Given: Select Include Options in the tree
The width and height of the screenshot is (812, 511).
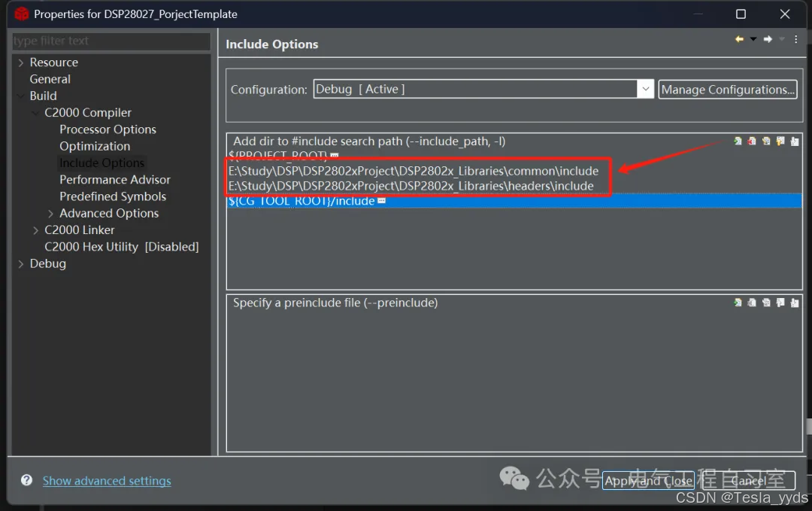Looking at the screenshot, I should click(x=101, y=163).
